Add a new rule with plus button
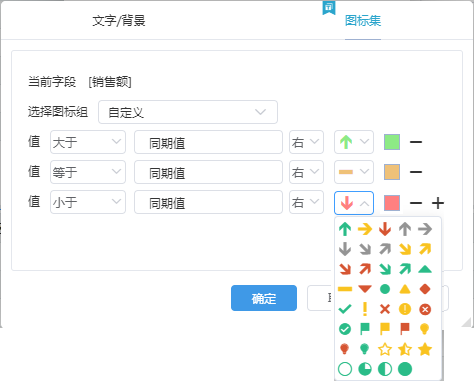Screen dimensions: 474x383 point(438,203)
